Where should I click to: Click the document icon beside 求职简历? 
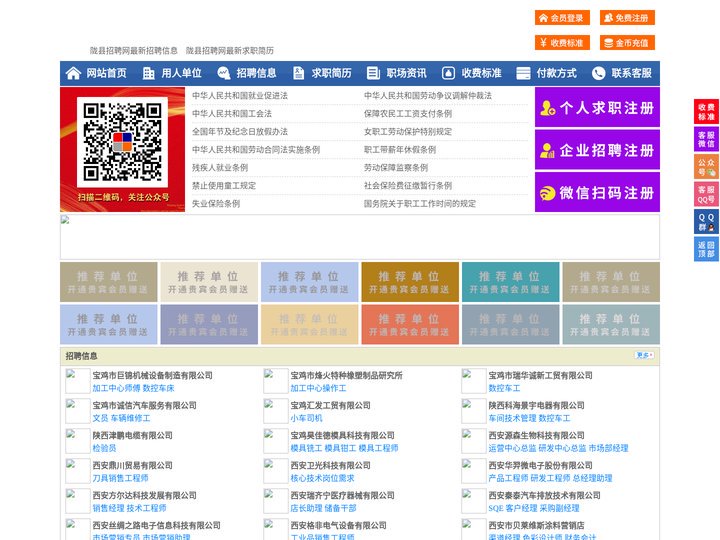(x=298, y=73)
